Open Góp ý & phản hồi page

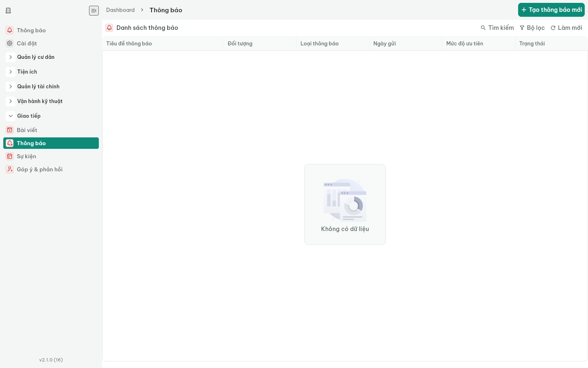click(x=51, y=169)
